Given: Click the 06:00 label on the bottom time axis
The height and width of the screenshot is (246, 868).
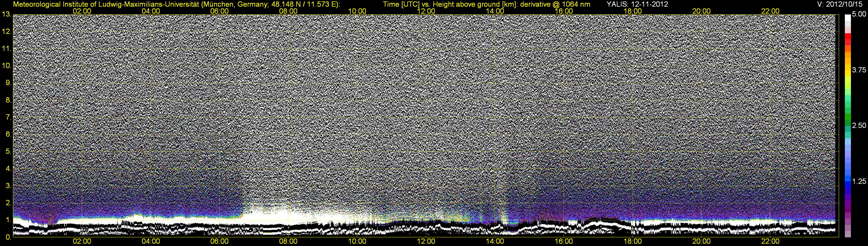Looking at the screenshot, I should pyautogui.click(x=219, y=241).
